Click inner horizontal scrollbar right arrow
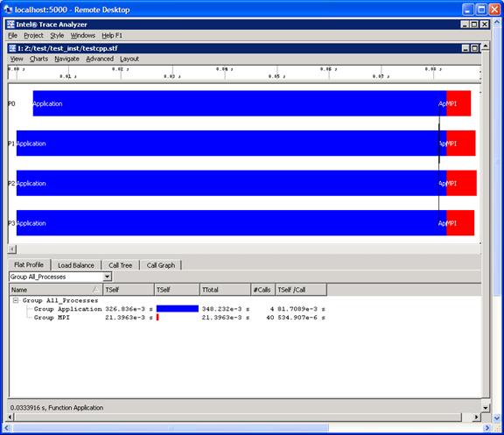This screenshot has height=435, width=504. [477, 417]
